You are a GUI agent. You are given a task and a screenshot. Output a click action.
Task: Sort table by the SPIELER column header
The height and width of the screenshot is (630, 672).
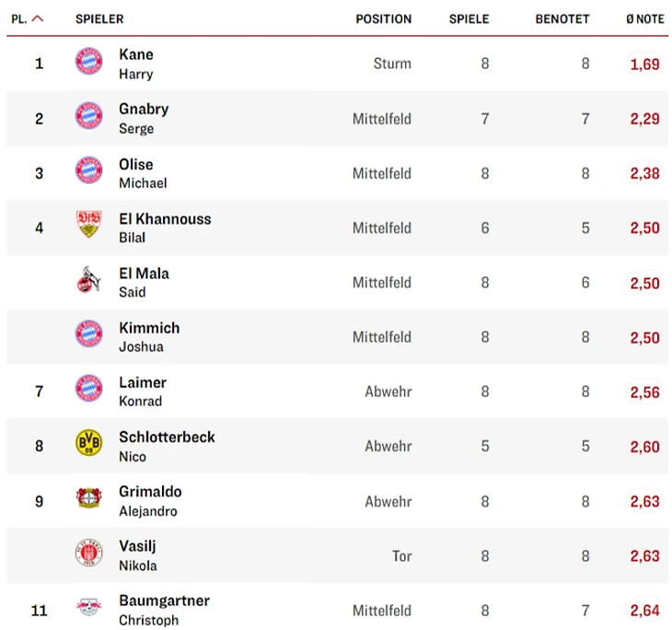point(99,18)
